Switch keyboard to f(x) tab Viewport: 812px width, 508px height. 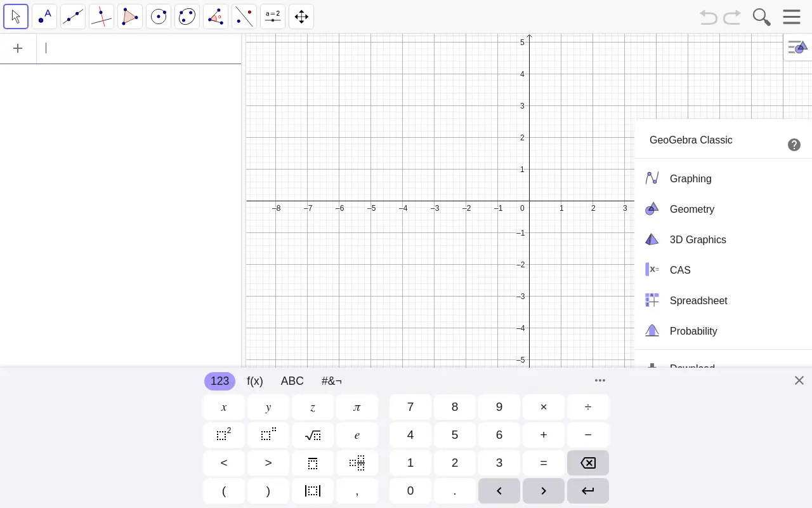tap(255, 381)
